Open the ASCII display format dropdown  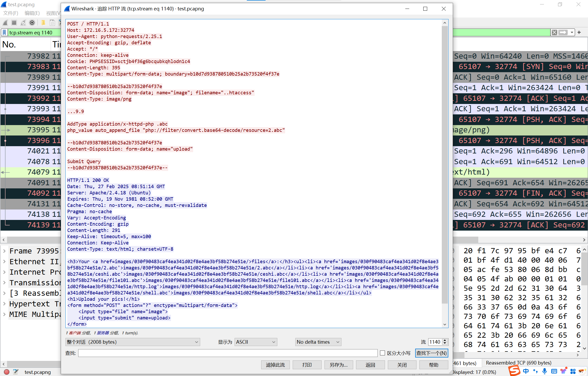pos(255,342)
